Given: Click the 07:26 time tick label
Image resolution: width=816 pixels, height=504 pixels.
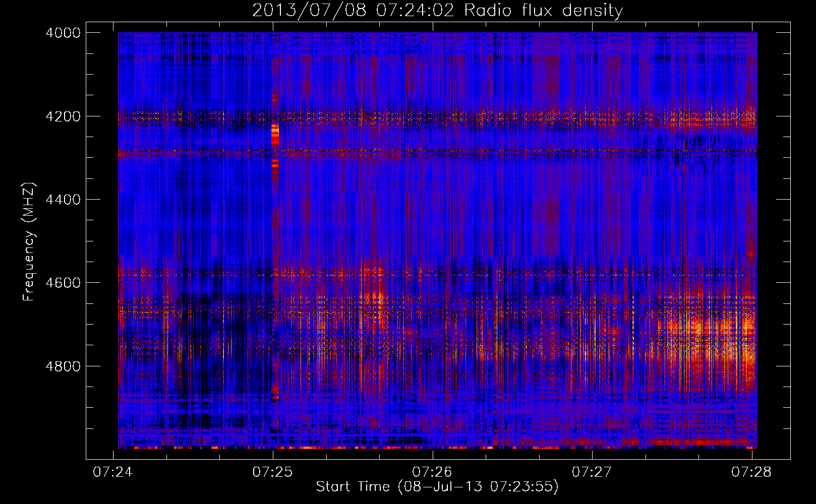Looking at the screenshot, I should [x=433, y=472].
